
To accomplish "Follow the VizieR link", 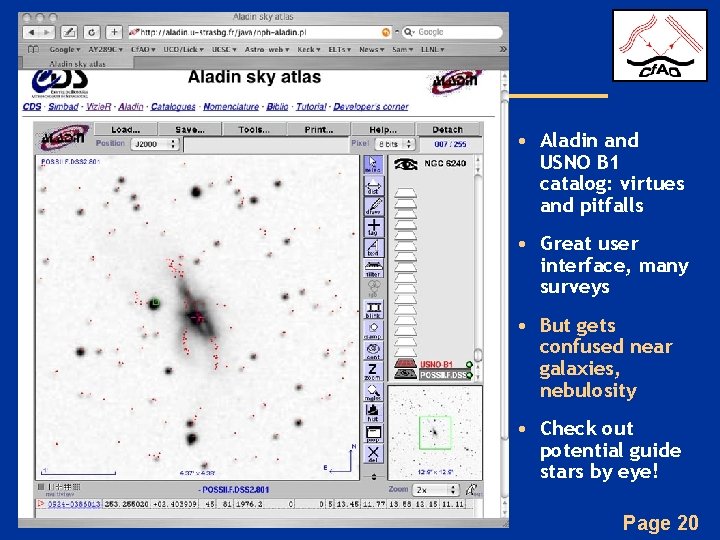I will 98,107.
